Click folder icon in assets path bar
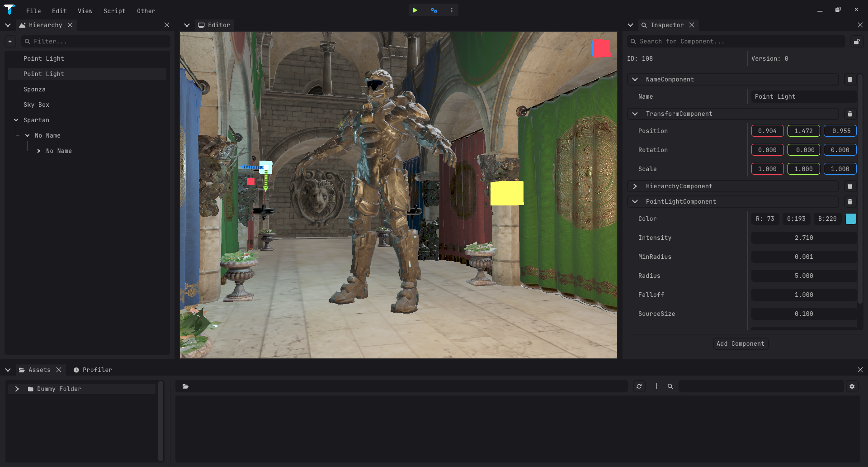868x467 pixels. pos(185,386)
